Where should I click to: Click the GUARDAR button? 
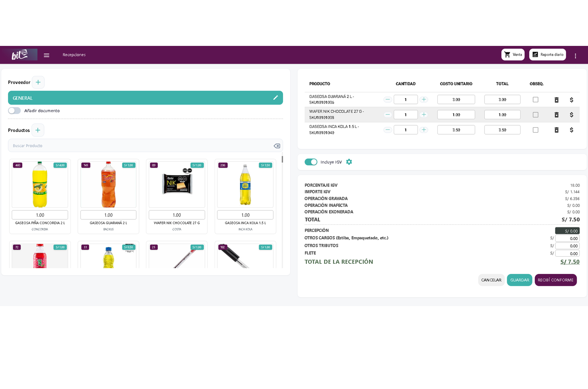519,280
